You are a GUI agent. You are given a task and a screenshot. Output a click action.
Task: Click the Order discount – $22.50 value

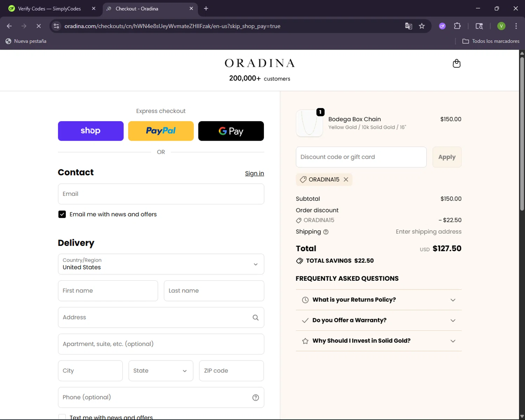(x=450, y=220)
